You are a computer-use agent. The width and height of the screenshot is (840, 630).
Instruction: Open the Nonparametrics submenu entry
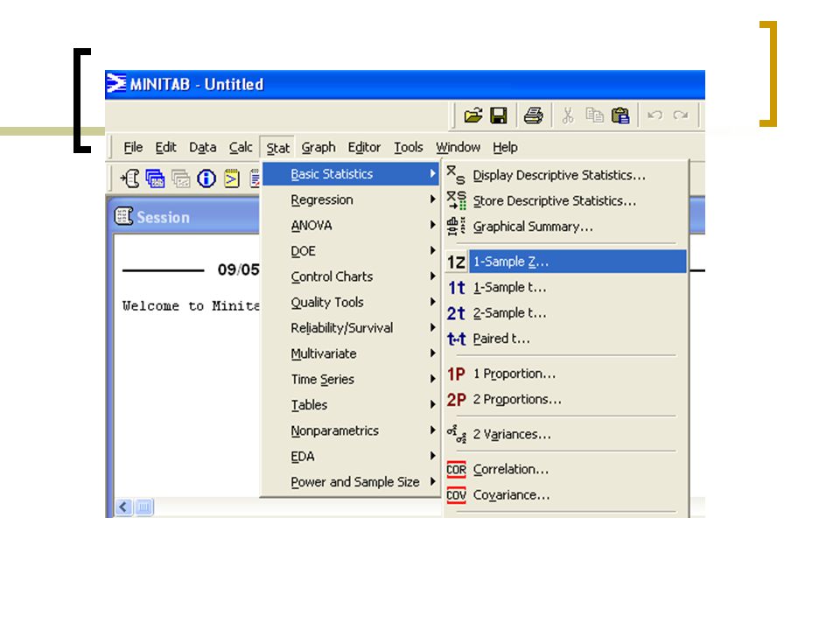(x=351, y=430)
